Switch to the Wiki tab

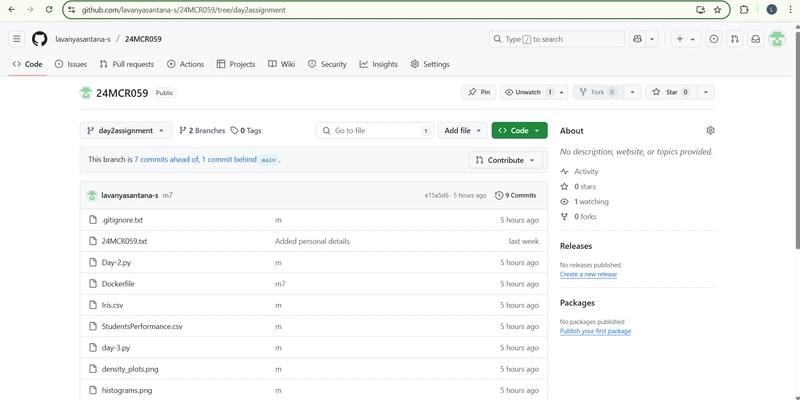click(282, 64)
